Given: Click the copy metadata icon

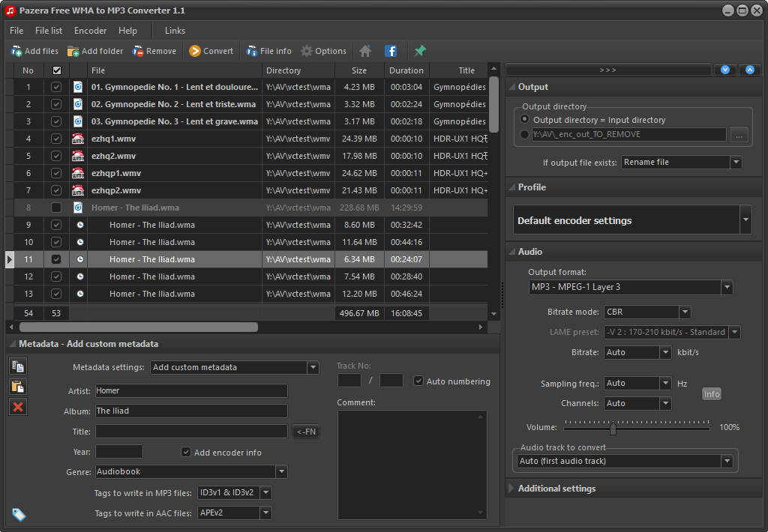Looking at the screenshot, I should click(x=18, y=366).
